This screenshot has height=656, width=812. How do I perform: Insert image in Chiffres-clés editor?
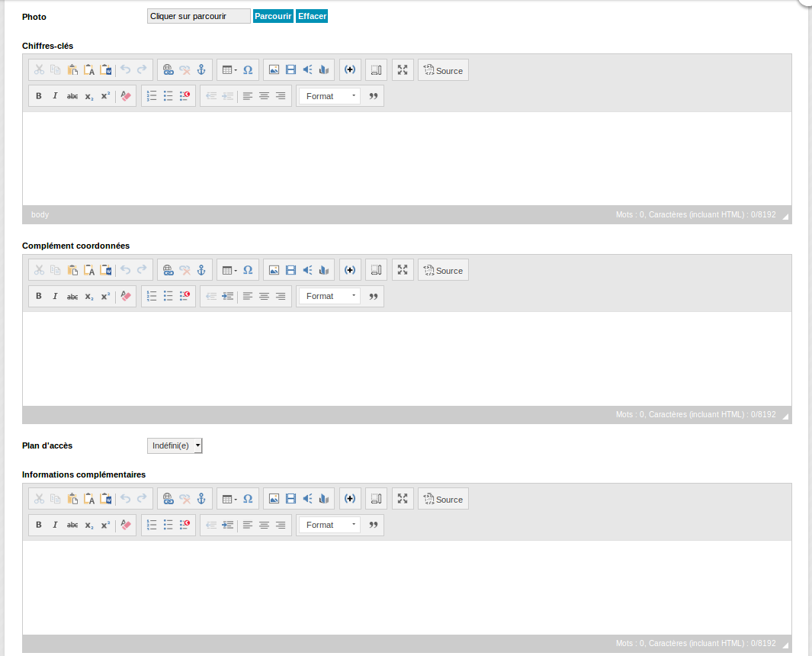click(274, 69)
